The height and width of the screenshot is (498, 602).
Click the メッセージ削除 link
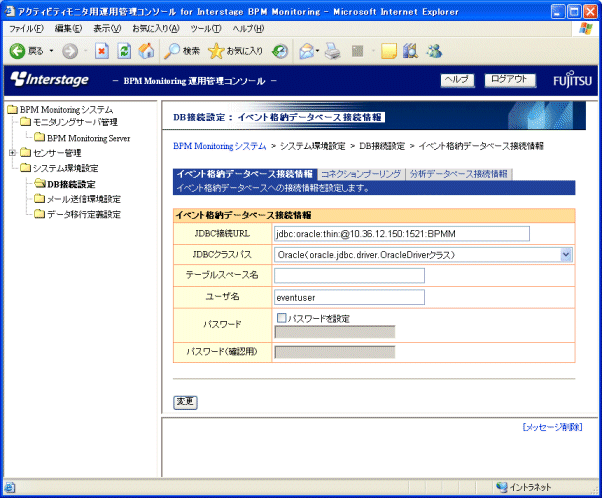pos(552,427)
